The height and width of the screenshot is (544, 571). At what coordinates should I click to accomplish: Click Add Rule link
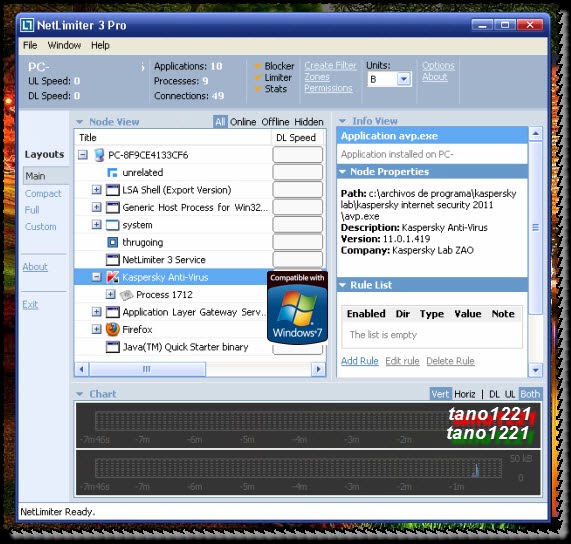[360, 361]
